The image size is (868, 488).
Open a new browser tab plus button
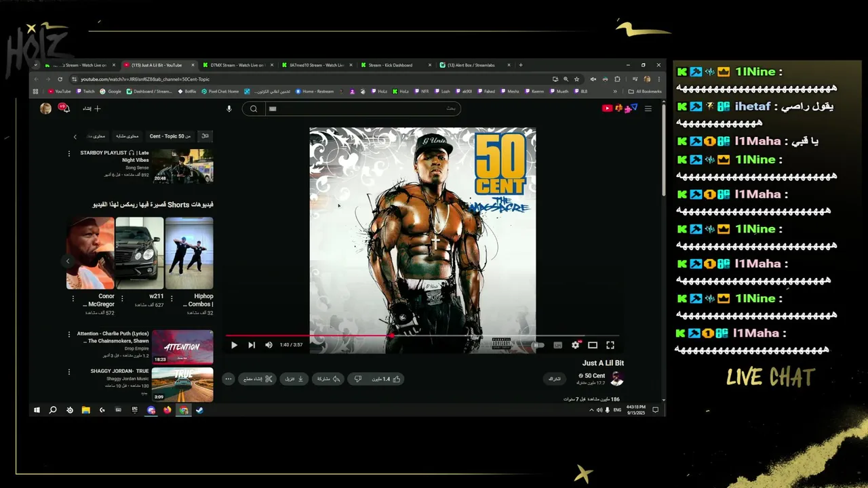click(x=521, y=65)
